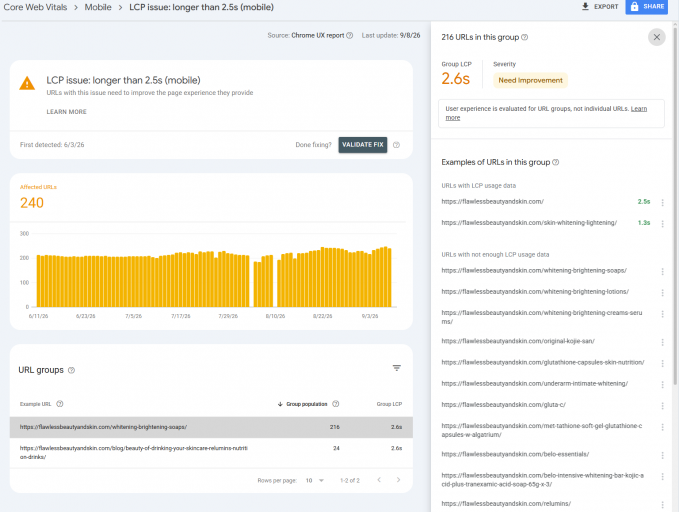This screenshot has height=512, width=679.
Task: Click the skin-whitening-lightening URL
Action: point(529,223)
